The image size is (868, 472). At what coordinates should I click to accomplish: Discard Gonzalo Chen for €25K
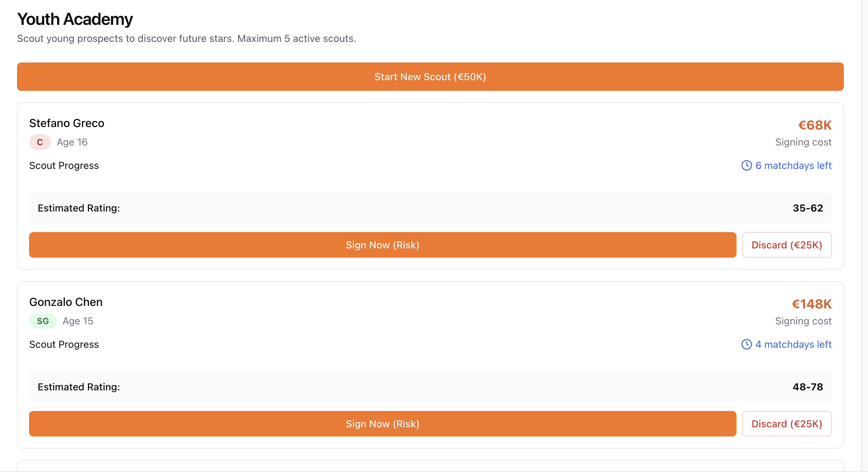786,424
